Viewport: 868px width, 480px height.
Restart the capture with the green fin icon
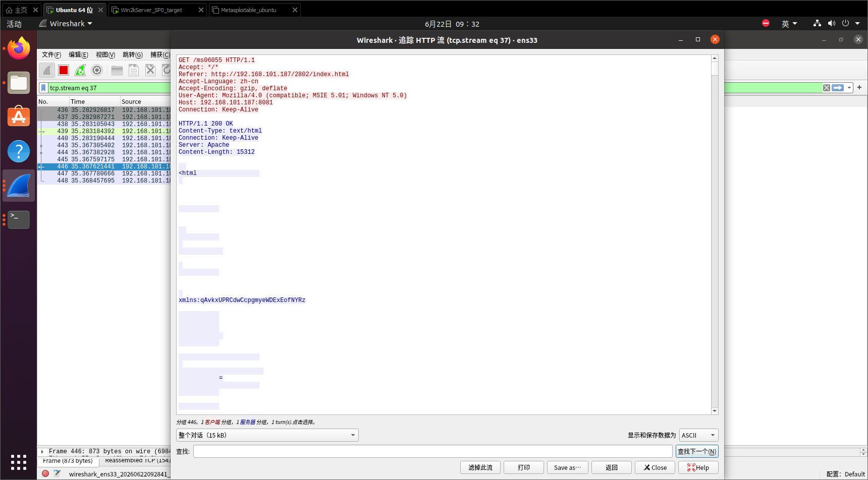(80, 70)
